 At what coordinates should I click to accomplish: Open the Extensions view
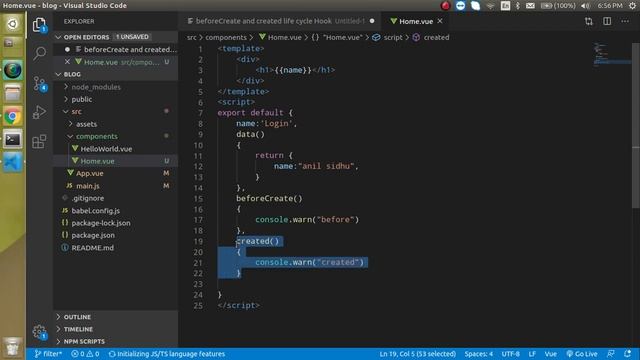39,142
